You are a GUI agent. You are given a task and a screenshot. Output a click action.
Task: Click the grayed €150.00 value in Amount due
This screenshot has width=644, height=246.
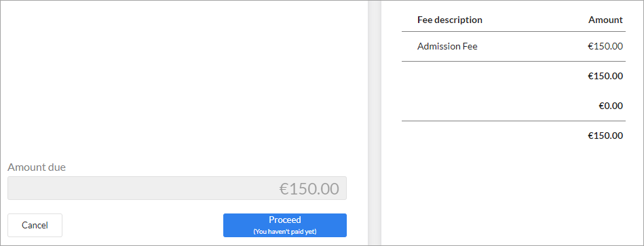(x=309, y=188)
